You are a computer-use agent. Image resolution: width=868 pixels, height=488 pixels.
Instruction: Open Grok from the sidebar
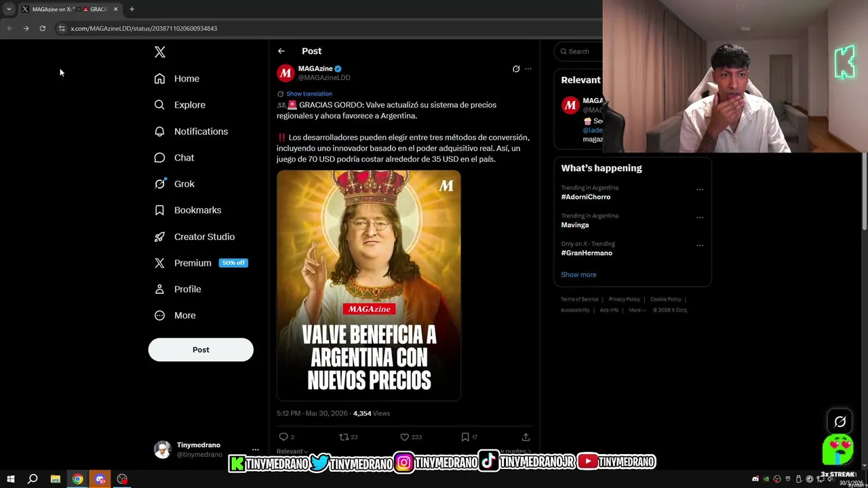tap(174, 184)
